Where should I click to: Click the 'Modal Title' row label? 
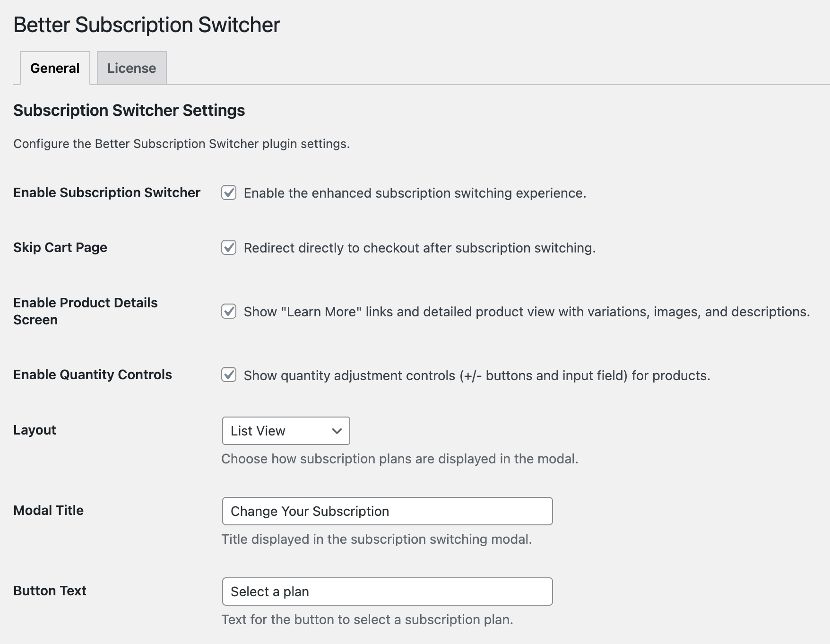[48, 510]
